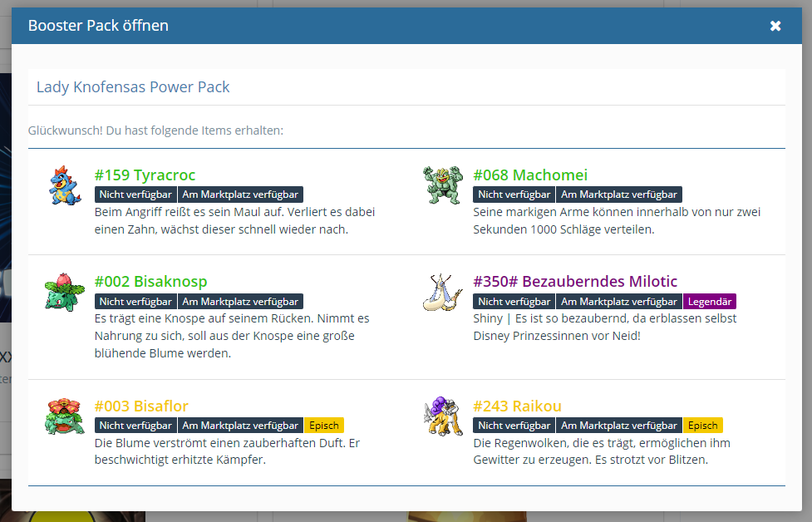Click Raikou's yellow Episch badge
This screenshot has height=522, width=812.
702,426
